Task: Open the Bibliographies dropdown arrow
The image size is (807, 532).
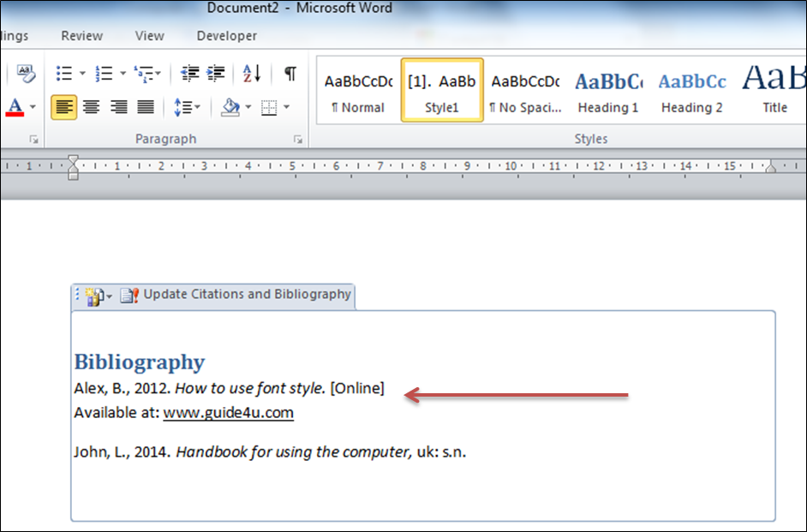Action: [x=109, y=297]
